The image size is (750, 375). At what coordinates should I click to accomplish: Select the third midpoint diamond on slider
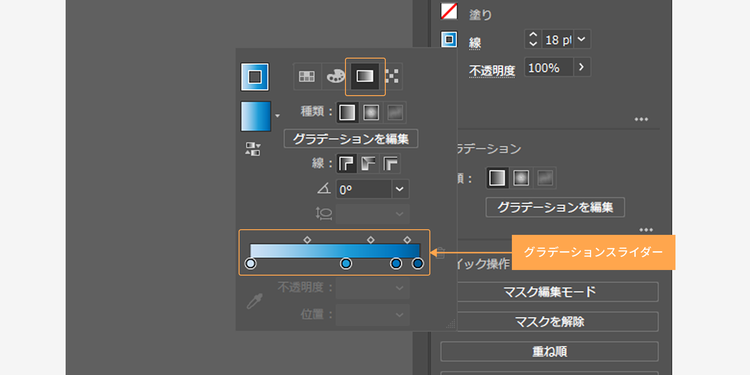pos(408,239)
